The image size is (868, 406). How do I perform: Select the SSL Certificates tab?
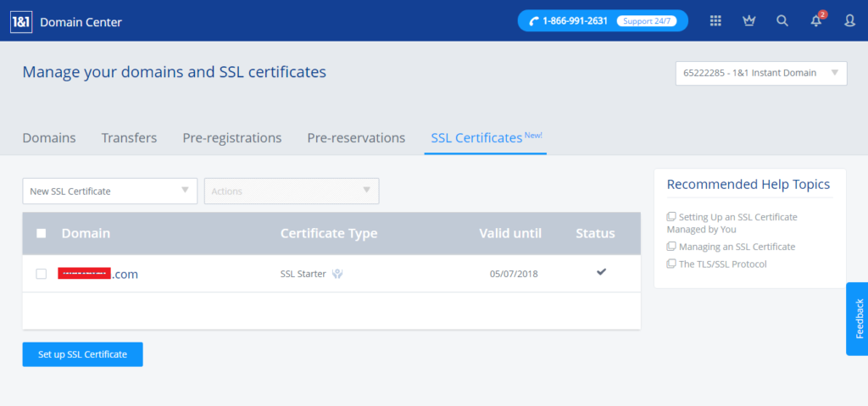(486, 138)
